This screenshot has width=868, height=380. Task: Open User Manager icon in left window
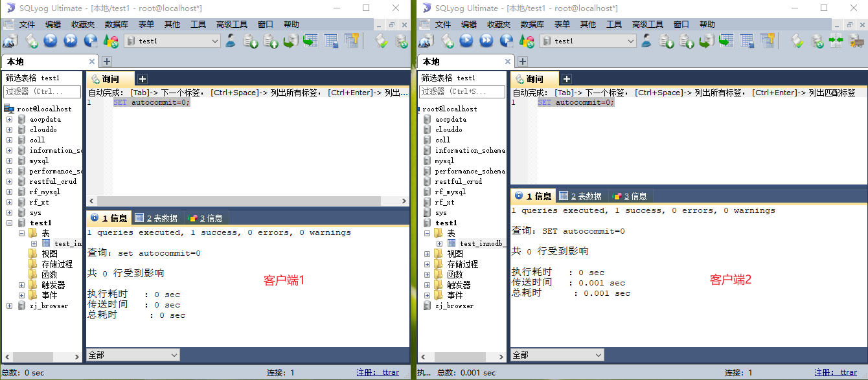[231, 41]
